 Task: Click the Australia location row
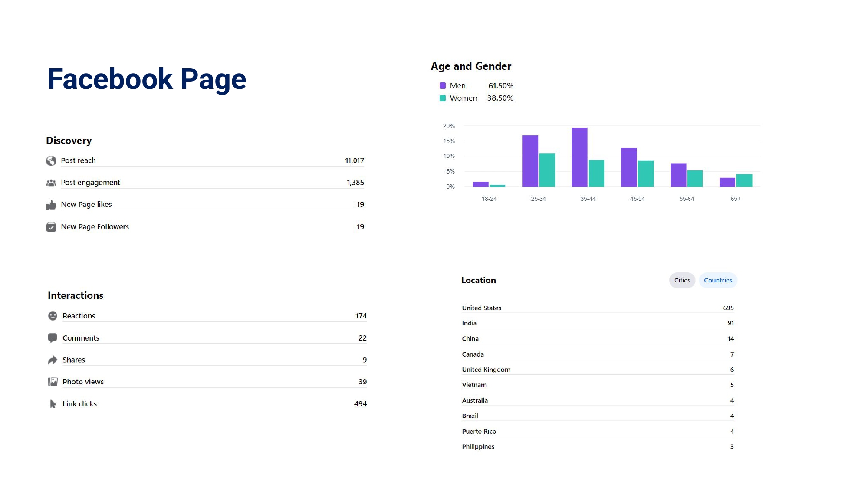598,400
